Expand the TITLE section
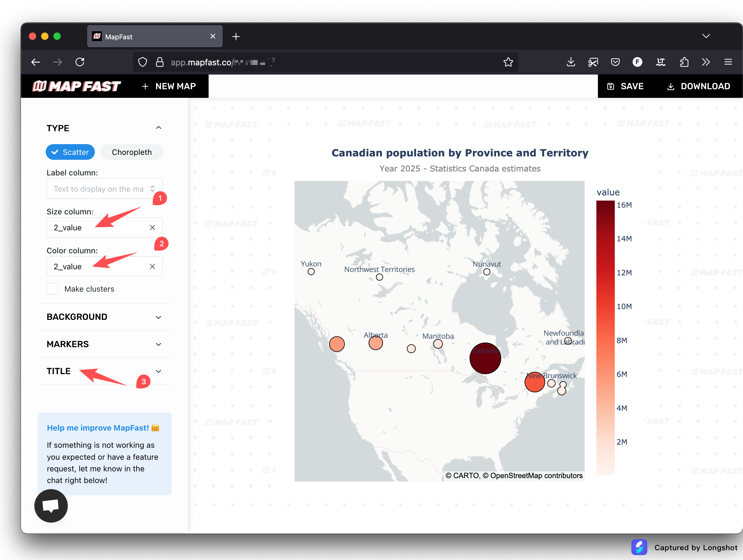Viewport: 743px width, 560px height. click(105, 371)
